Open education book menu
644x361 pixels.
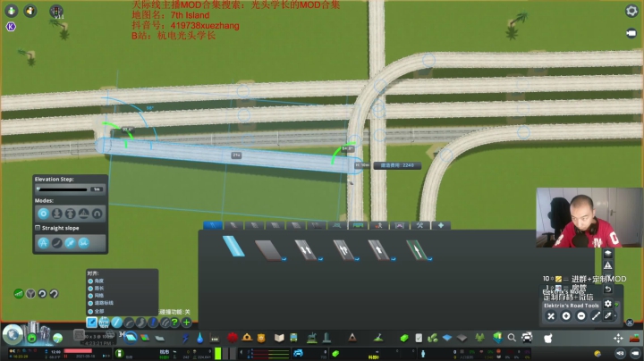pyautogui.click(x=279, y=338)
